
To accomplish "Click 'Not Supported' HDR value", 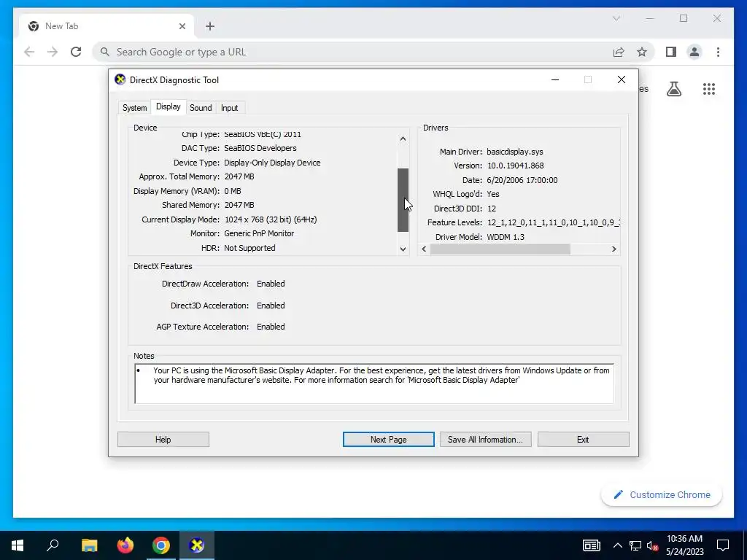I will pyautogui.click(x=249, y=248).
